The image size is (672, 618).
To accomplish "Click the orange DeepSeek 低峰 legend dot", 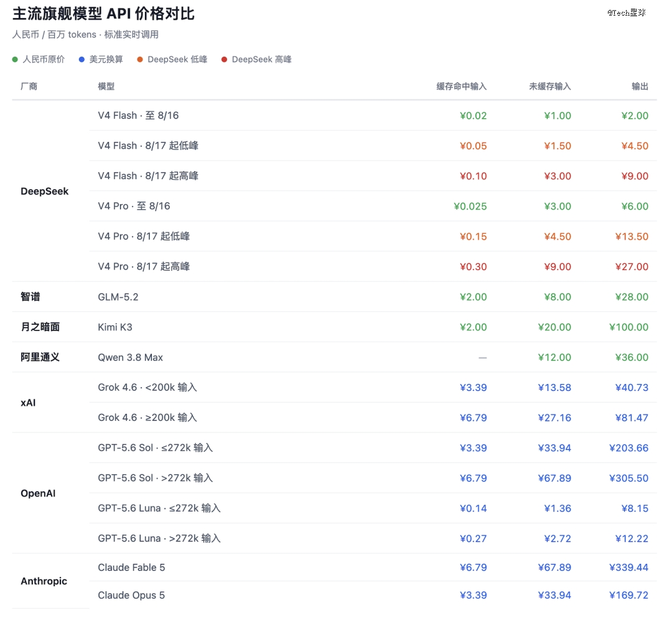I will (x=140, y=60).
